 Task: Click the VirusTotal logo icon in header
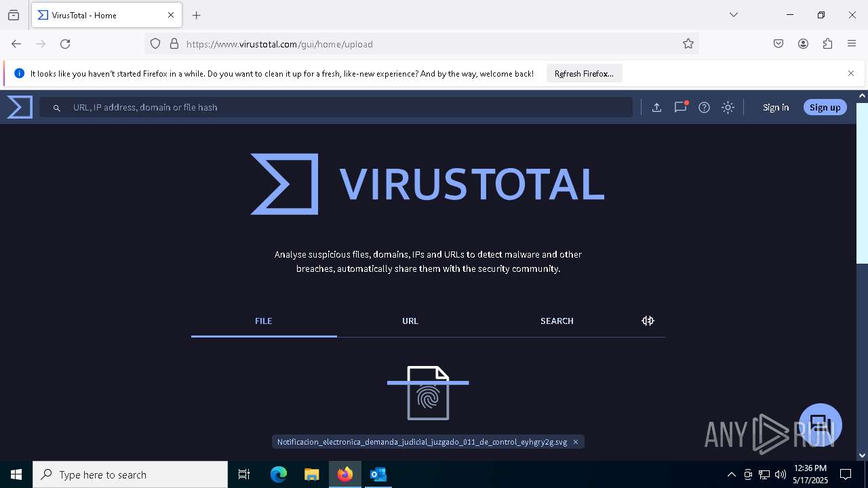click(20, 107)
